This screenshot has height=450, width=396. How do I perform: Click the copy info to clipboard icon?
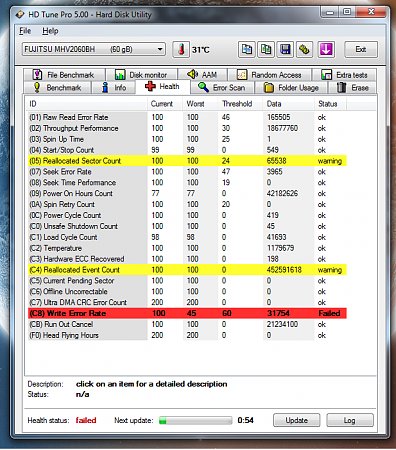(247, 50)
